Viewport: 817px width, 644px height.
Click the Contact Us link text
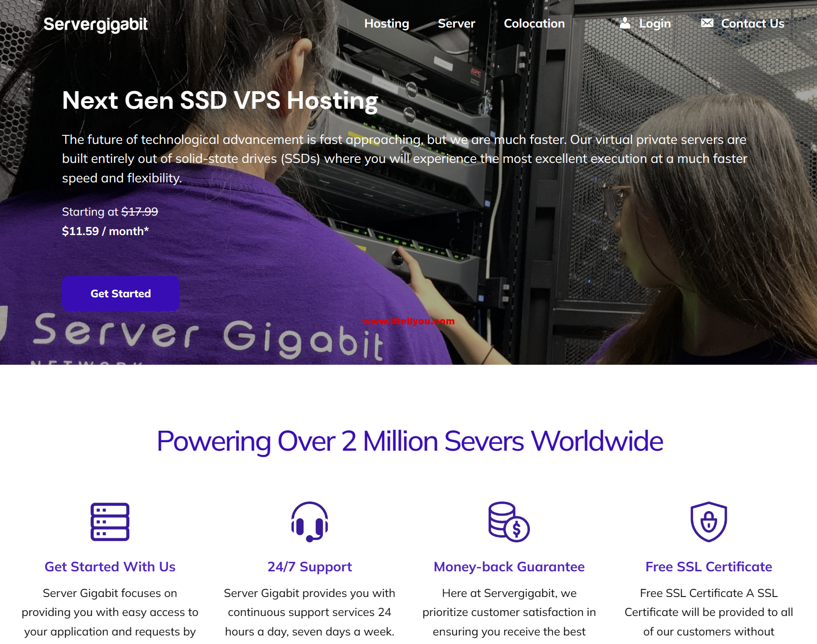tap(753, 23)
